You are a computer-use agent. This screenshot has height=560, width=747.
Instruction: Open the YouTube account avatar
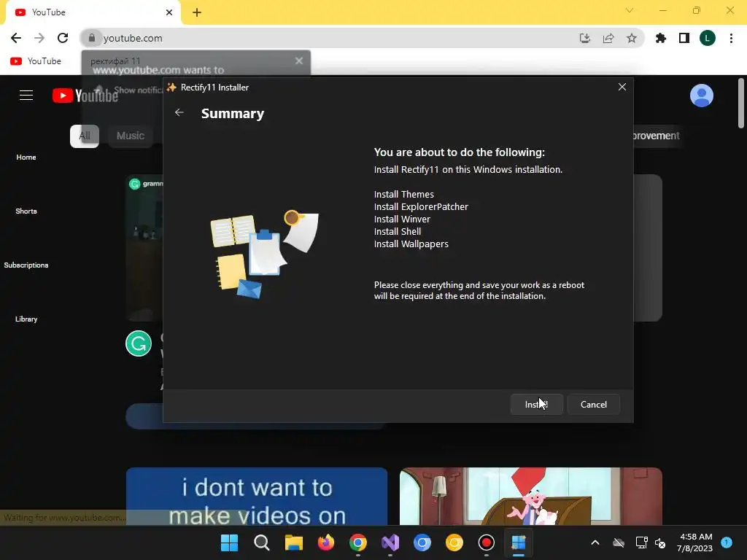coord(701,96)
